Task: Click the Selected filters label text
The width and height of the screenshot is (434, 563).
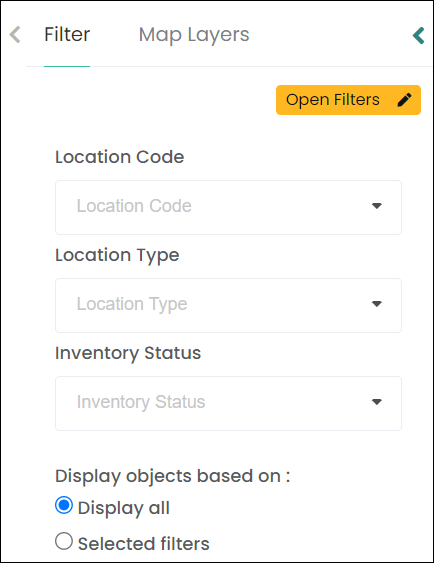Action: click(144, 544)
